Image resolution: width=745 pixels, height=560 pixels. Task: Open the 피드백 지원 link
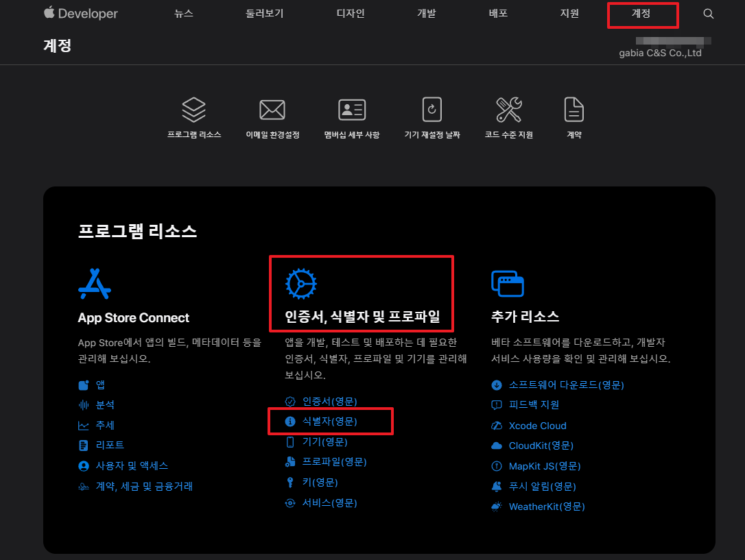(534, 405)
